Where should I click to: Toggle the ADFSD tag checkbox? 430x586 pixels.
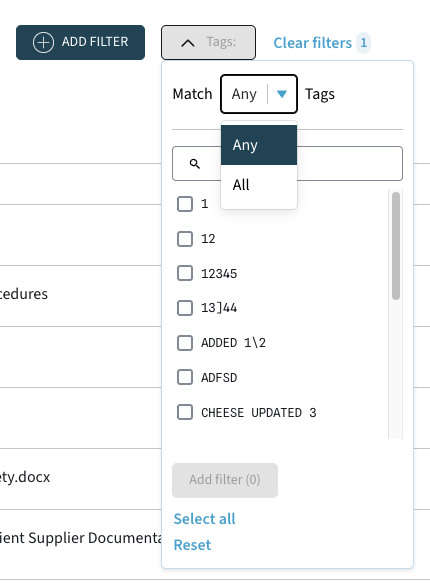[185, 377]
